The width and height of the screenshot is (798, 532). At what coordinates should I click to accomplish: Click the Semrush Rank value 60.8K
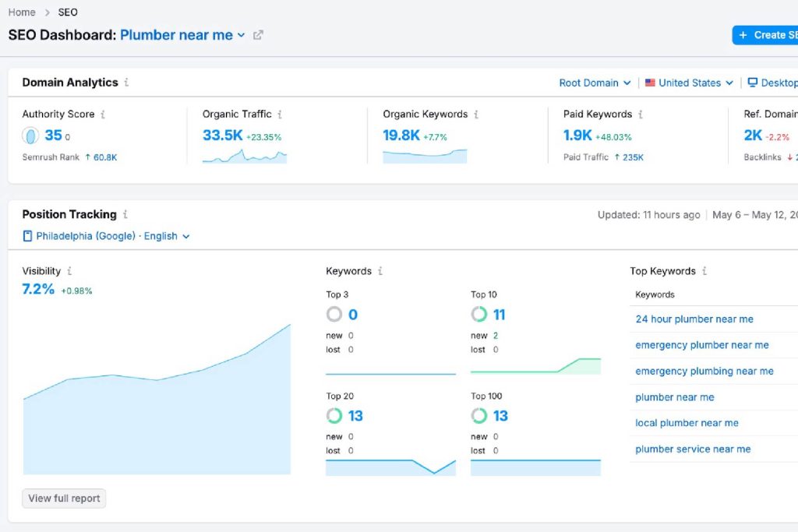pos(105,157)
